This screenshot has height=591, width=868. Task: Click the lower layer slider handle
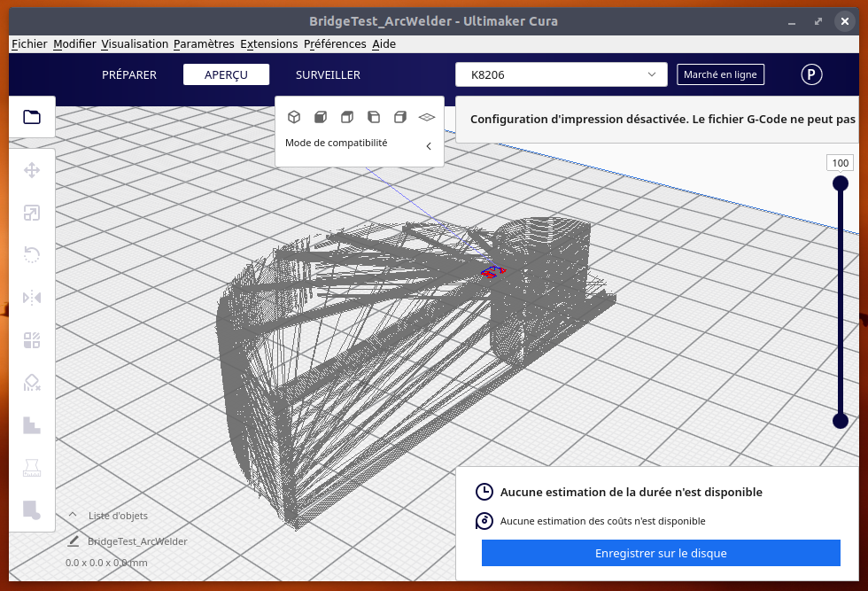[x=841, y=421]
